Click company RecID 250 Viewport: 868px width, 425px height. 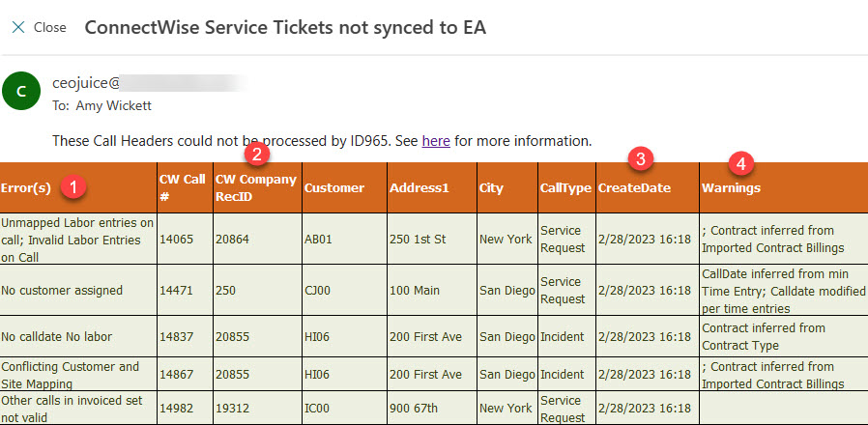(x=225, y=291)
